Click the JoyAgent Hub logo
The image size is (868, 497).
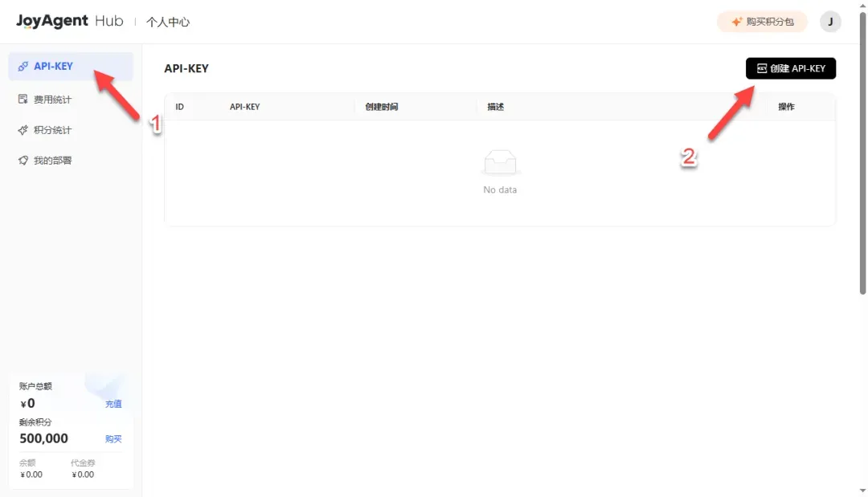click(x=70, y=21)
